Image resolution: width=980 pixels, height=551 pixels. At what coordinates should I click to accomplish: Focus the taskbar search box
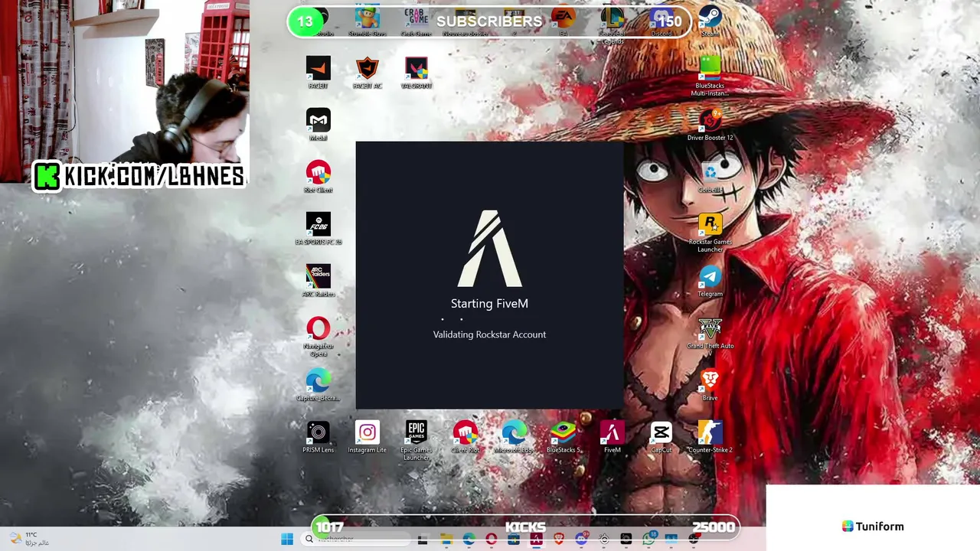(355, 539)
